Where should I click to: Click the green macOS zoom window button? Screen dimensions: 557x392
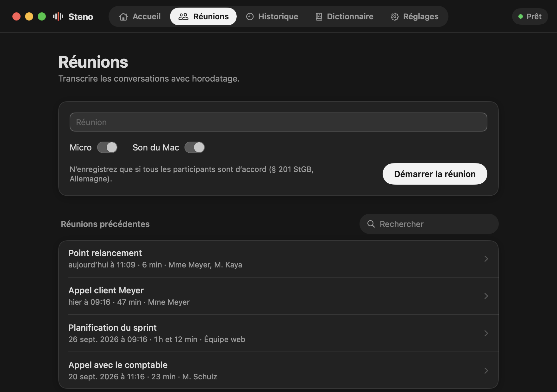click(42, 16)
